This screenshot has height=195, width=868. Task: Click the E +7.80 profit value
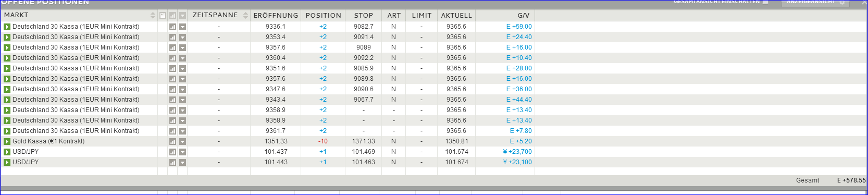pos(521,131)
